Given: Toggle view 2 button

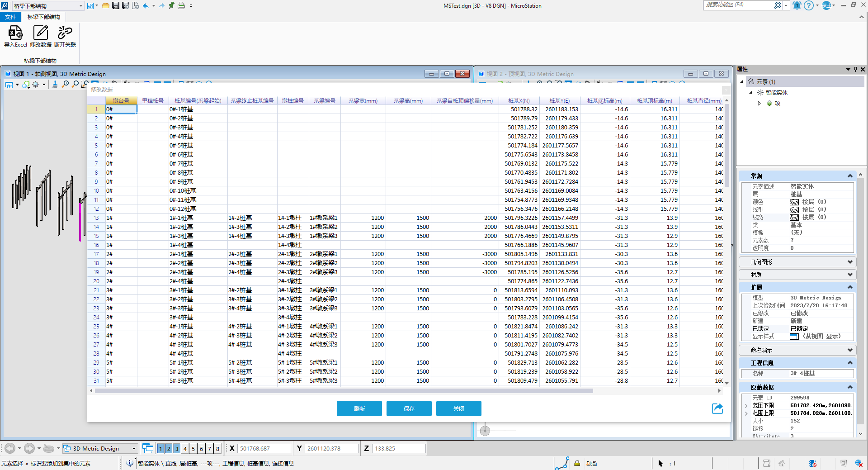Looking at the screenshot, I should [x=169, y=448].
